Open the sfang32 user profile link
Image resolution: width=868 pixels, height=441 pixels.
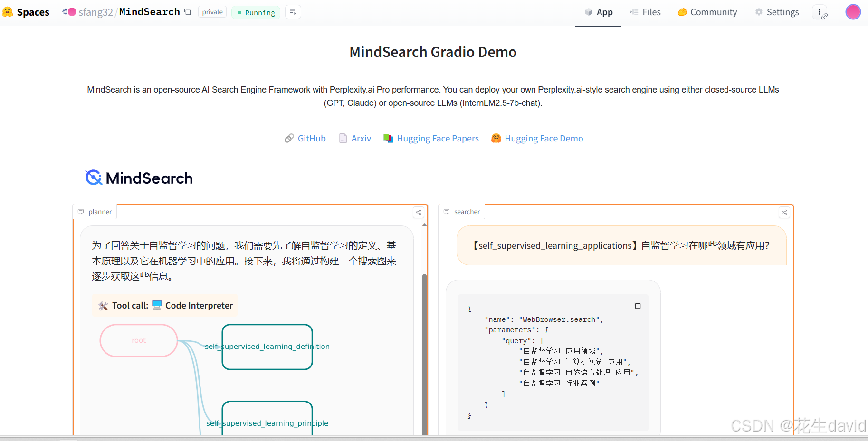coord(95,12)
